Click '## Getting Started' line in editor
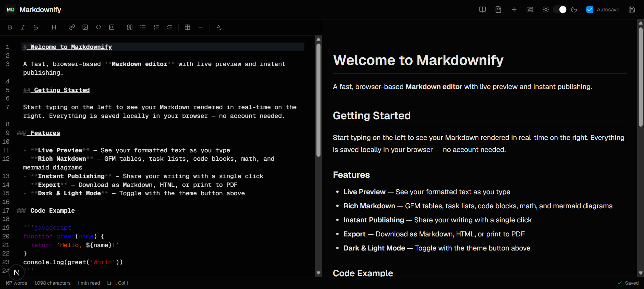 click(56, 90)
